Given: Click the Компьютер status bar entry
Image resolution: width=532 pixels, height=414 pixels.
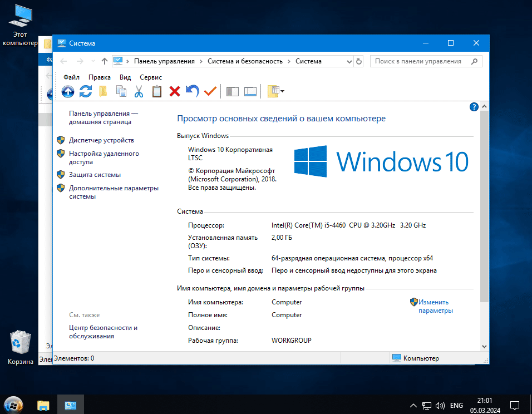Looking at the screenshot, I should [x=416, y=358].
